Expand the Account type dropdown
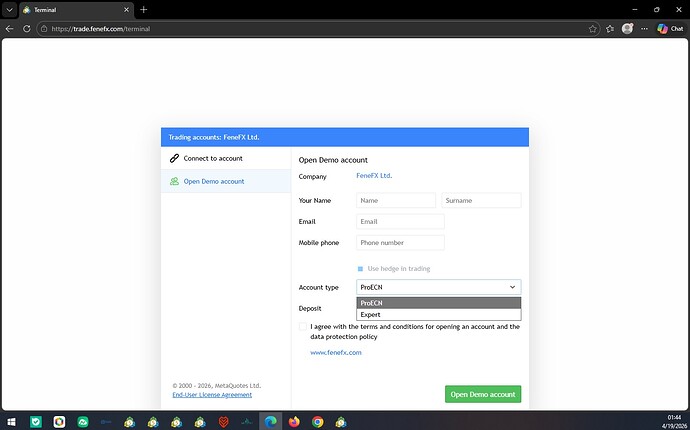Screen dimensions: 690x430 439,287
